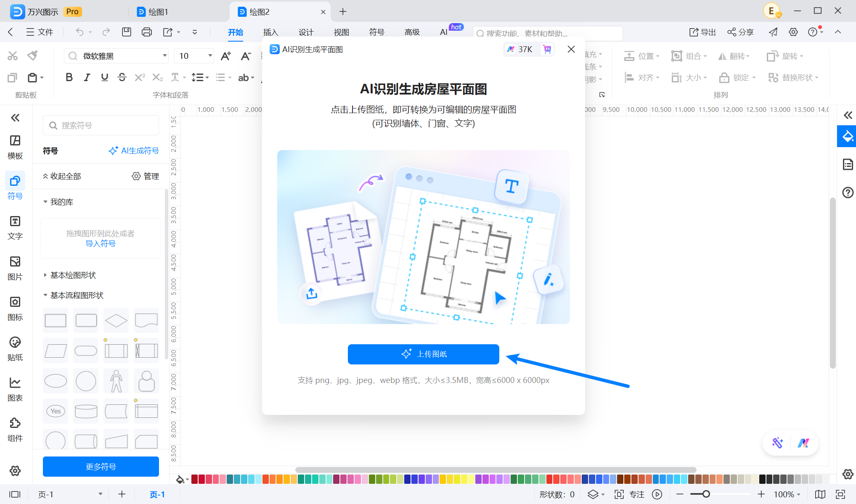
Task: Switch to the 视图 ribbon tab
Action: click(x=341, y=32)
